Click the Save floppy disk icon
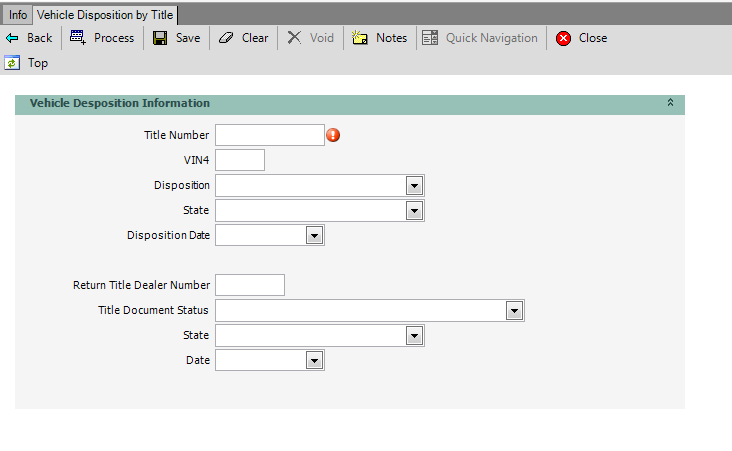732x451 pixels. (160, 38)
